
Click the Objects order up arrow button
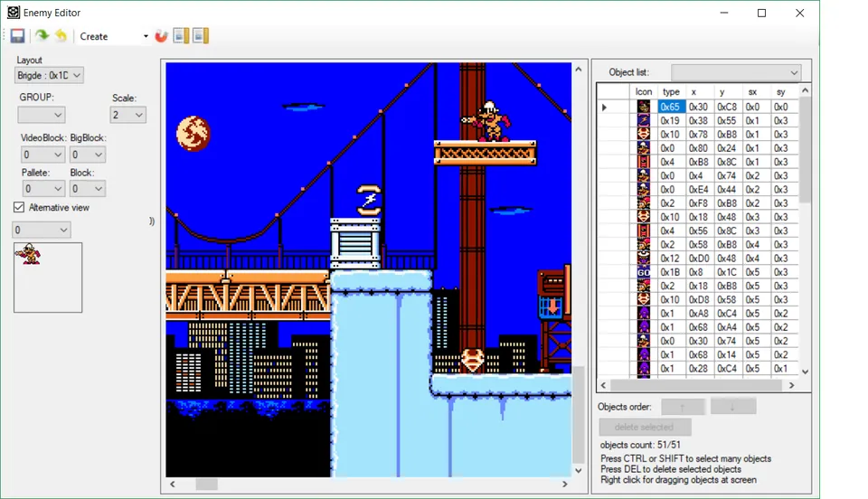click(684, 407)
